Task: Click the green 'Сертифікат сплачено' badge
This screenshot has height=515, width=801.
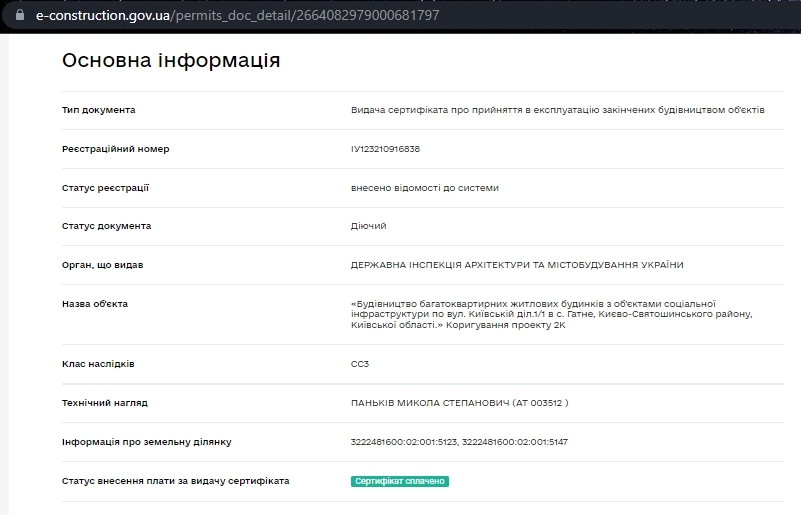Action: pos(400,481)
